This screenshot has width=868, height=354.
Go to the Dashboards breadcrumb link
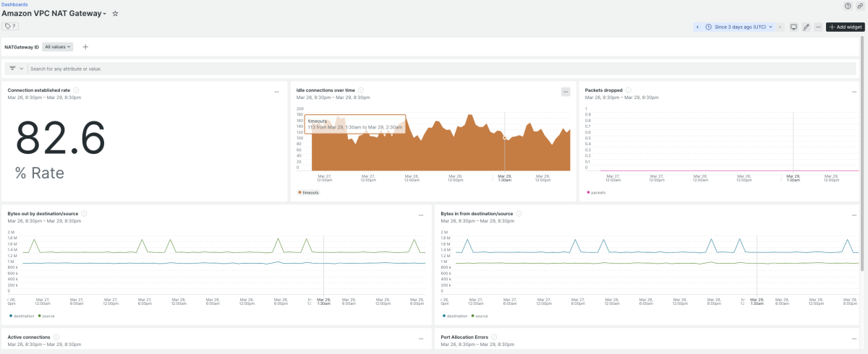click(x=14, y=4)
